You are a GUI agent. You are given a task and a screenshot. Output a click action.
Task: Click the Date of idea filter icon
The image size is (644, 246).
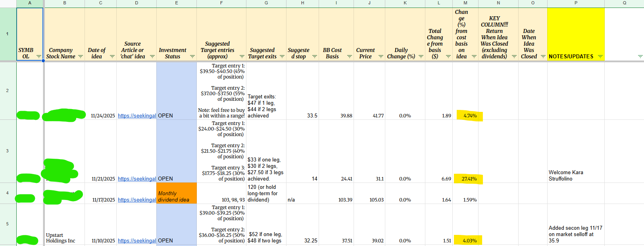pos(112,57)
